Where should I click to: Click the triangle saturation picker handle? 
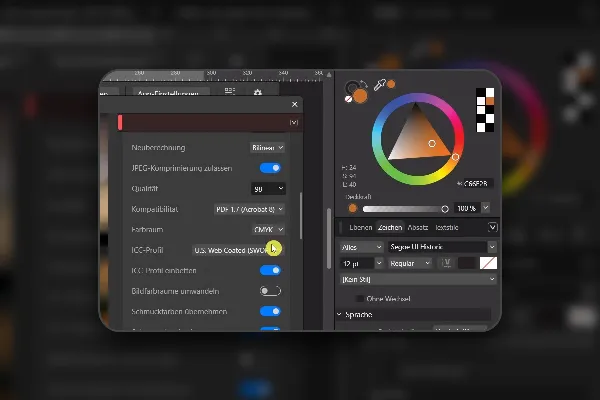tap(432, 144)
